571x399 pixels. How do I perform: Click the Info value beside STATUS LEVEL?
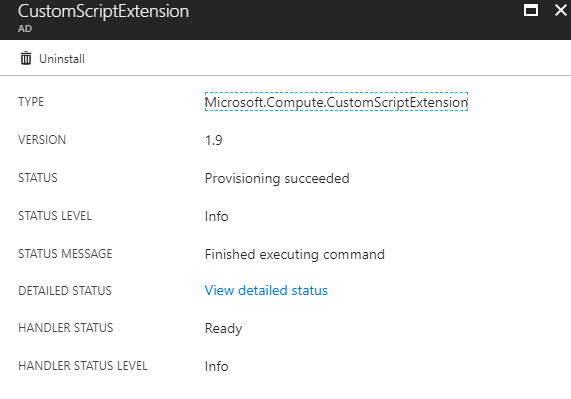click(216, 216)
